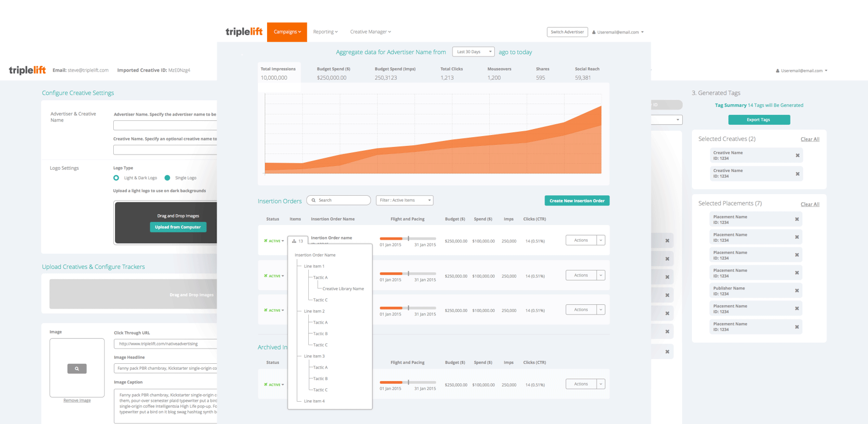Click the triplelift logo in the Campaigns window
The height and width of the screenshot is (424, 868).
244,31
